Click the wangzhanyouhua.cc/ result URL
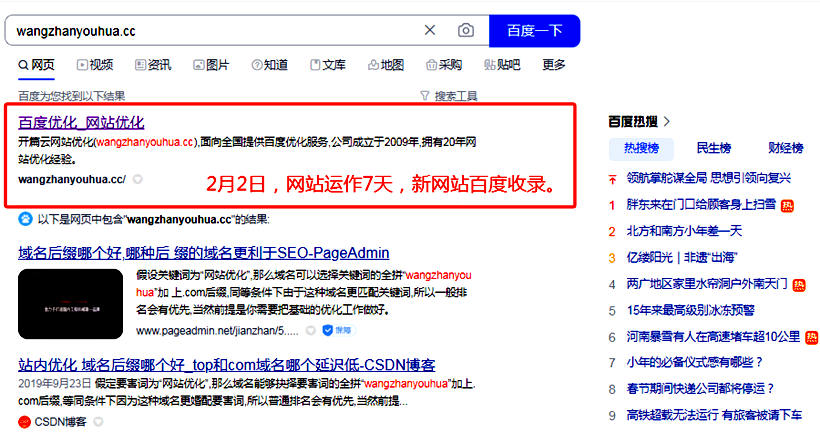Viewport: 820px width, 433px height. (x=72, y=179)
